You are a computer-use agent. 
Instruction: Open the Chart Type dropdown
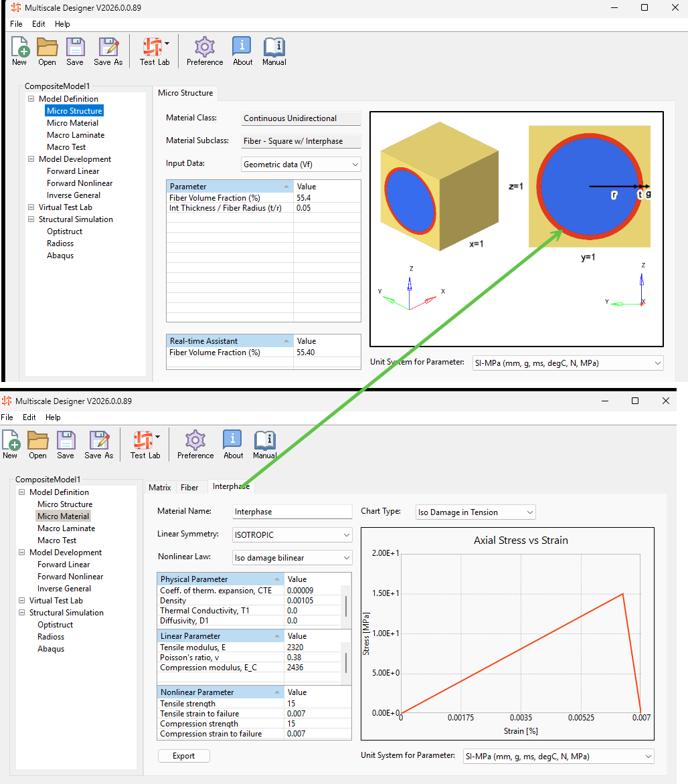coord(476,512)
